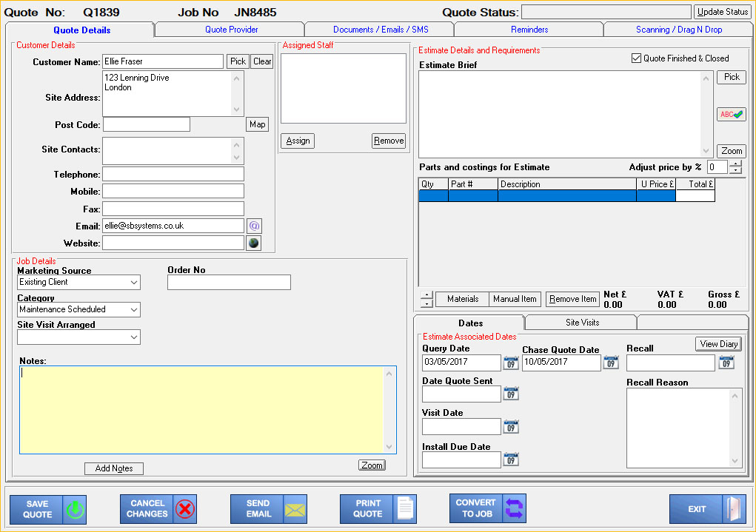Switch to the Site Visits tab
Viewport: 756px width, 532px height.
582,323
